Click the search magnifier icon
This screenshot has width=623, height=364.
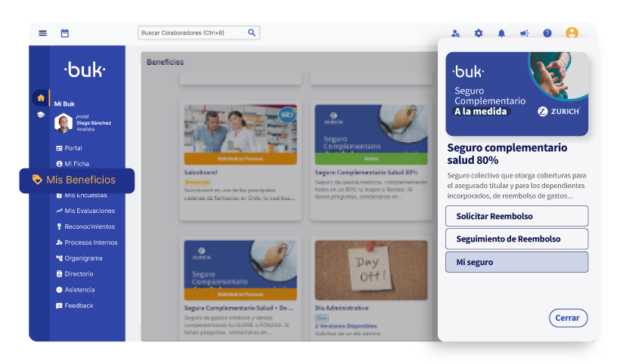tap(252, 32)
